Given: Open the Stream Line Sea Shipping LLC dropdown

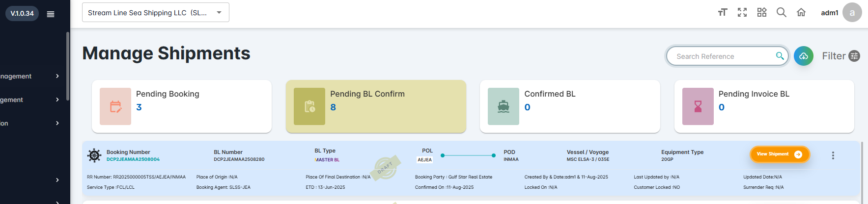Looking at the screenshot, I should (x=156, y=13).
